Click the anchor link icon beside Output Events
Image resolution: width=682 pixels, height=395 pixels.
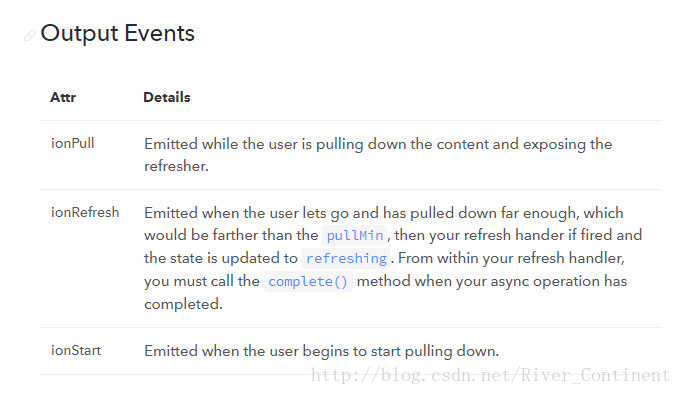29,36
